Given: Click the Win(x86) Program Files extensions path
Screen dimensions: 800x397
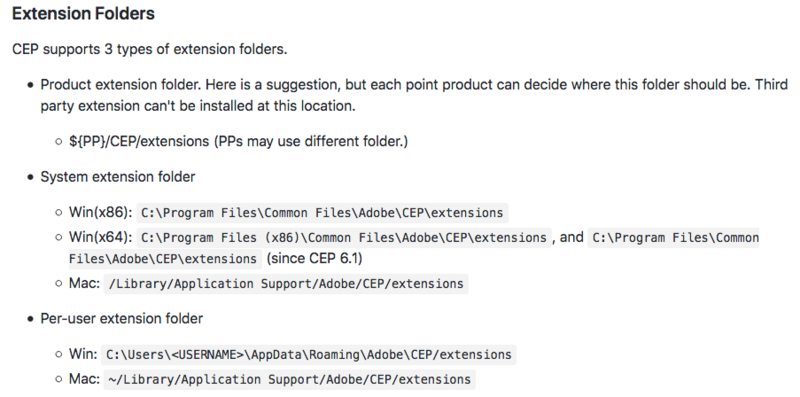Looking at the screenshot, I should pyautogui.click(x=322, y=212).
